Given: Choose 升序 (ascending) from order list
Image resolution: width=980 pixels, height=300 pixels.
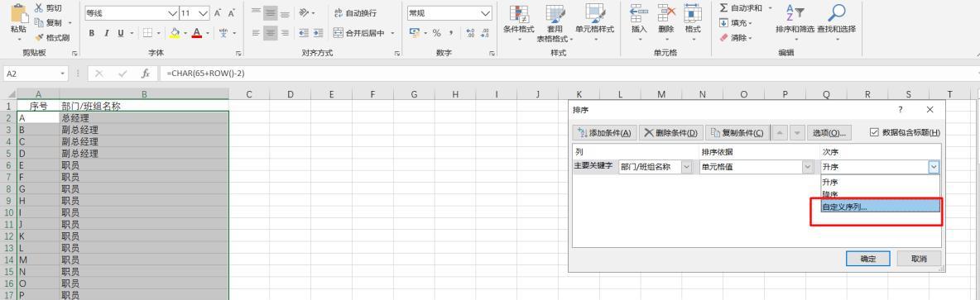Looking at the screenshot, I should pyautogui.click(x=880, y=182).
